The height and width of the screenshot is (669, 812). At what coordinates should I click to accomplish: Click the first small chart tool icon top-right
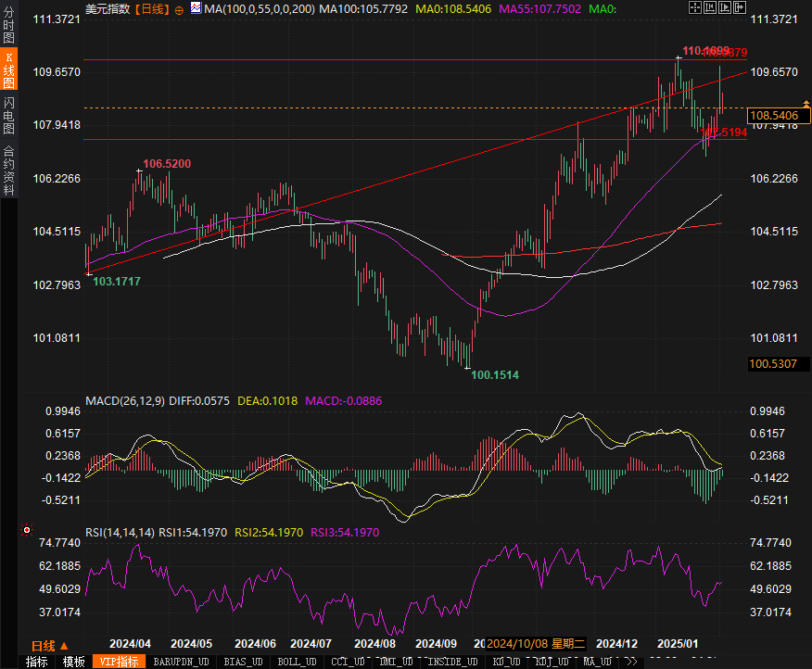click(x=696, y=7)
